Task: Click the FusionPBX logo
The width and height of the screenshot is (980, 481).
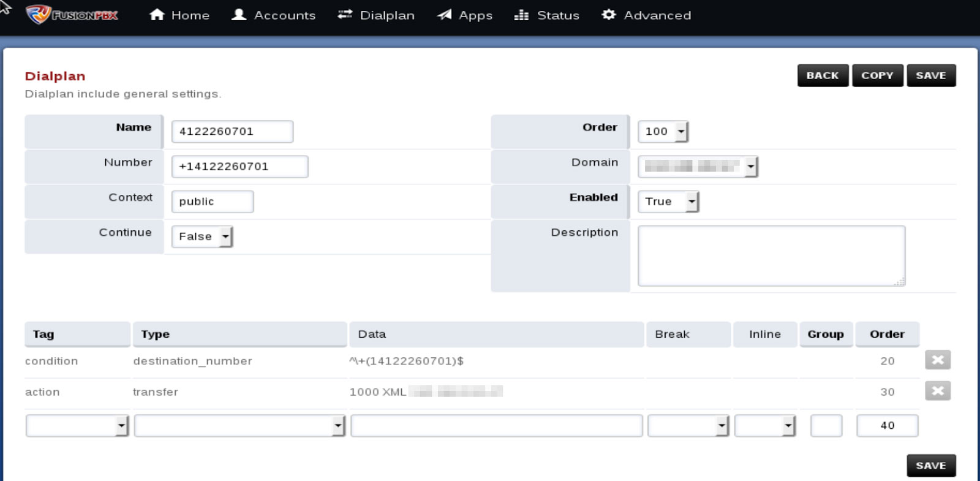Action: tap(72, 15)
